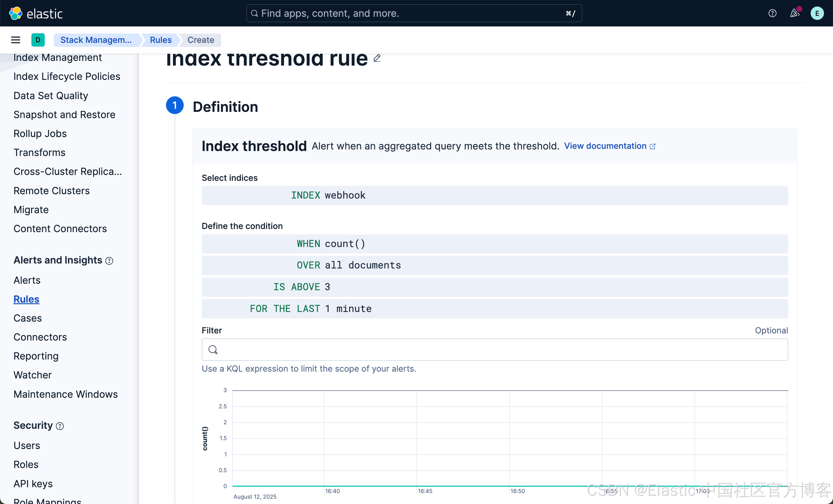The image size is (833, 504).
Task: Open Cross-Cluster Replication
Action: (68, 172)
